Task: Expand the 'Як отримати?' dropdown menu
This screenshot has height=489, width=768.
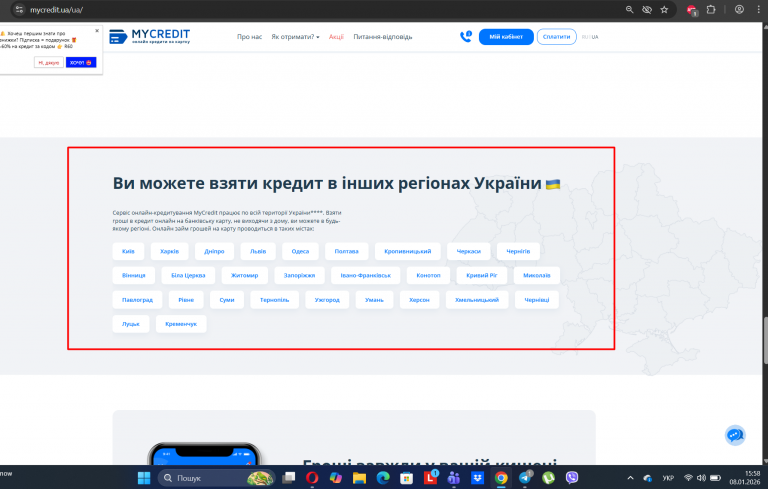Action: click(x=295, y=37)
